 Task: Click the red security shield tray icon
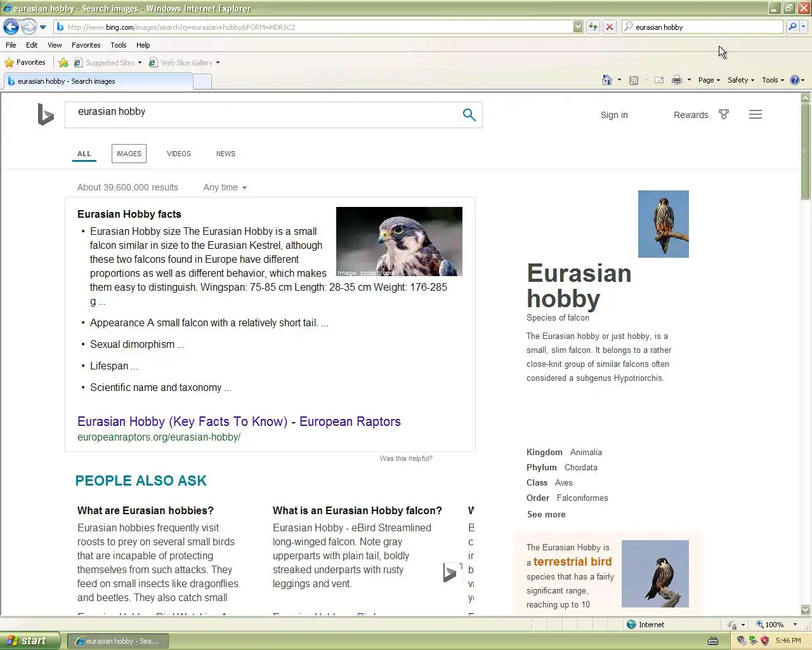coord(764,640)
